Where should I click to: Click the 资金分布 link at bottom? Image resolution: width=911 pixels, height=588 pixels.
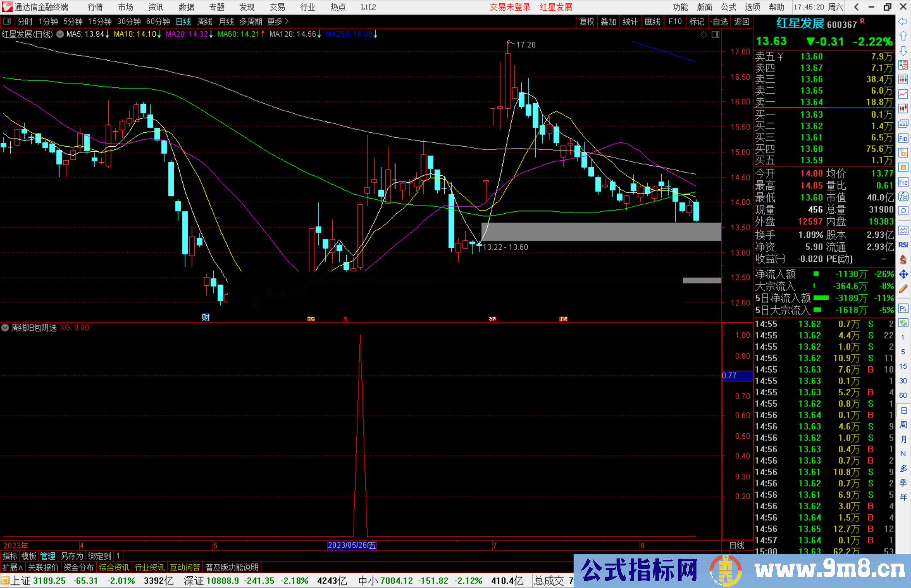click(78, 567)
